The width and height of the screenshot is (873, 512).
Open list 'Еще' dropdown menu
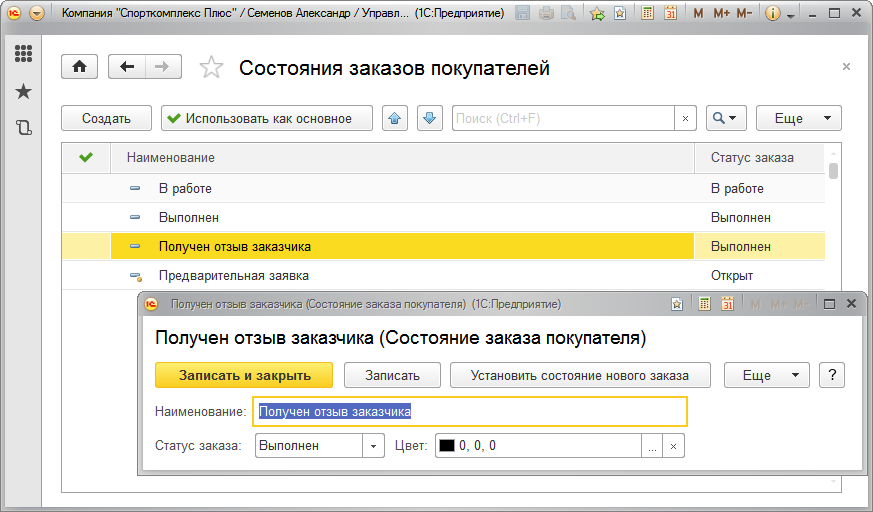[798, 118]
